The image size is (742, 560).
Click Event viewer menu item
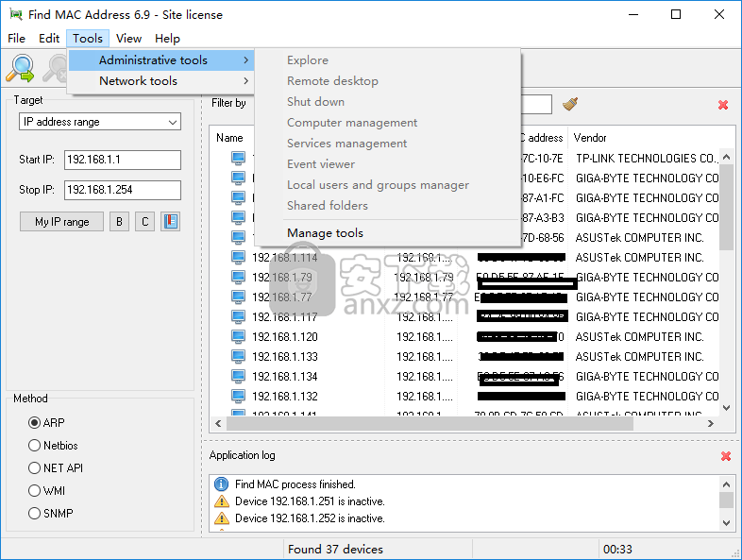click(x=321, y=164)
